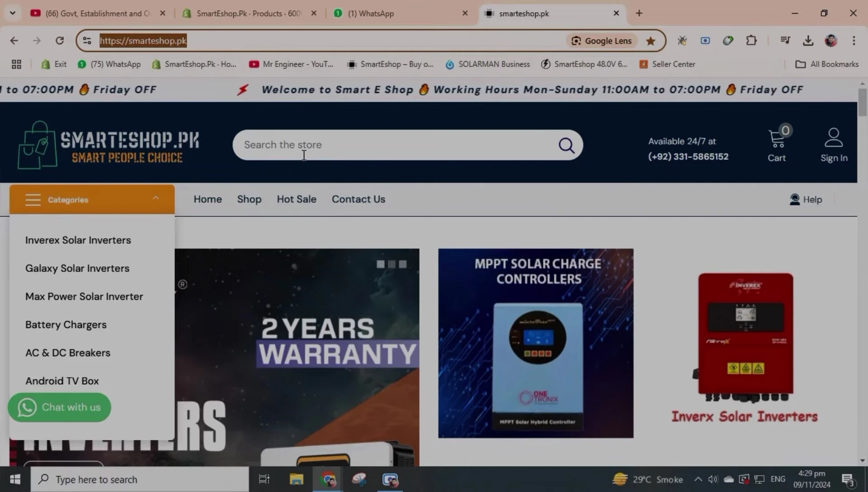Open the Home navigation menu item
Viewport: 868px width, 492px height.
coord(208,199)
